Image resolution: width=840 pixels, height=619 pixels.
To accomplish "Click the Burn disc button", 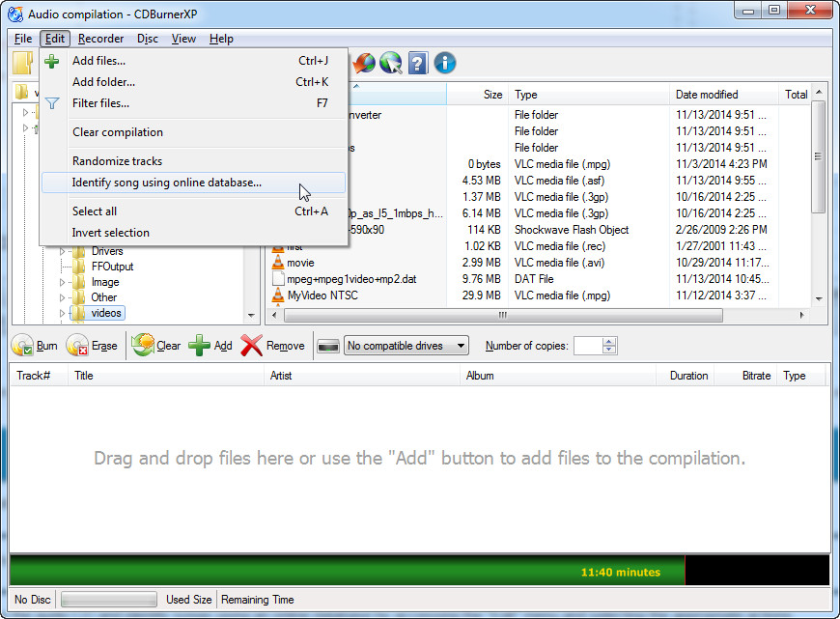I will click(x=35, y=346).
